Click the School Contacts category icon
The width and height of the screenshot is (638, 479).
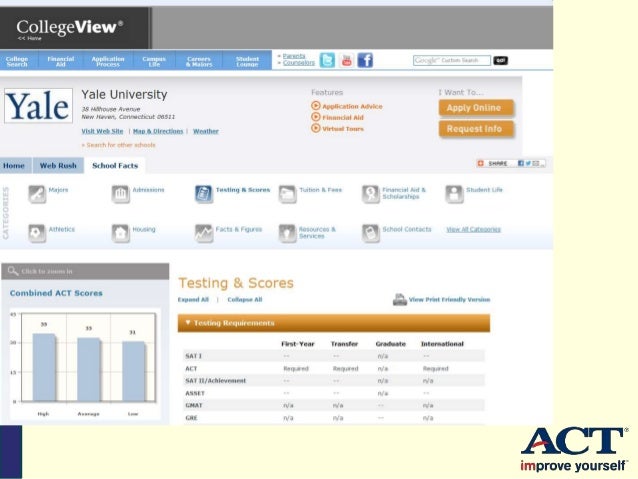371,233
